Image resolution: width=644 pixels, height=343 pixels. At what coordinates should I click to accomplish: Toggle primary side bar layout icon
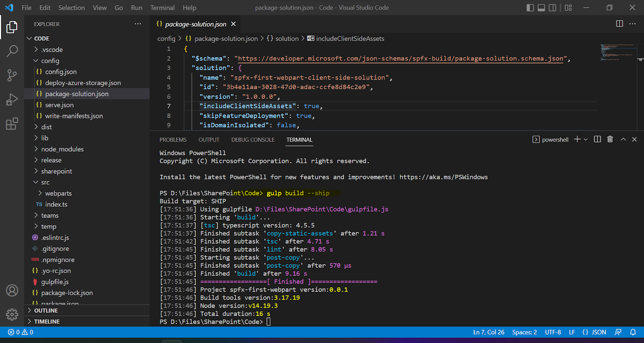530,8
